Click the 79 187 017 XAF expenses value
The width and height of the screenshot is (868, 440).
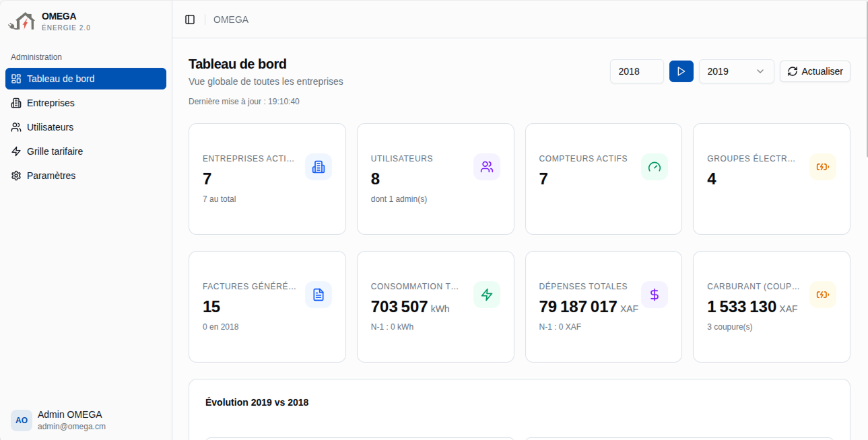coord(589,307)
